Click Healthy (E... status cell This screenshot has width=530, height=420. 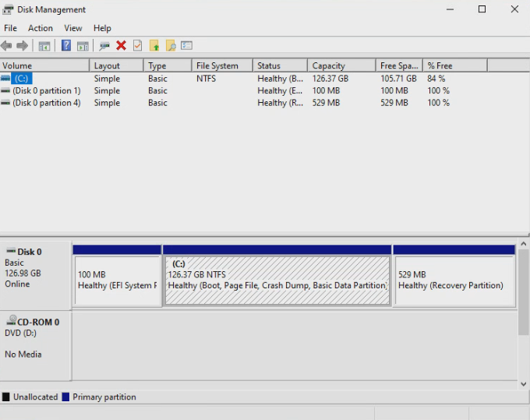(281, 90)
